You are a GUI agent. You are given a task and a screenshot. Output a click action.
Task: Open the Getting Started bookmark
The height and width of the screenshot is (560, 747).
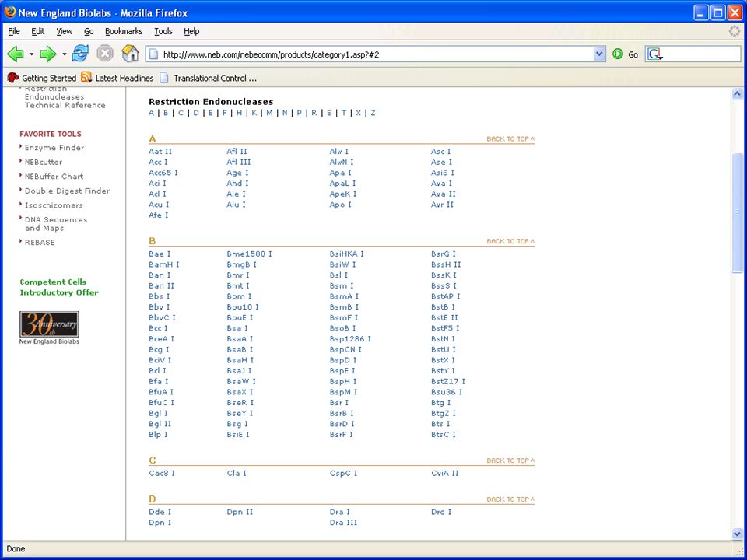click(x=42, y=78)
